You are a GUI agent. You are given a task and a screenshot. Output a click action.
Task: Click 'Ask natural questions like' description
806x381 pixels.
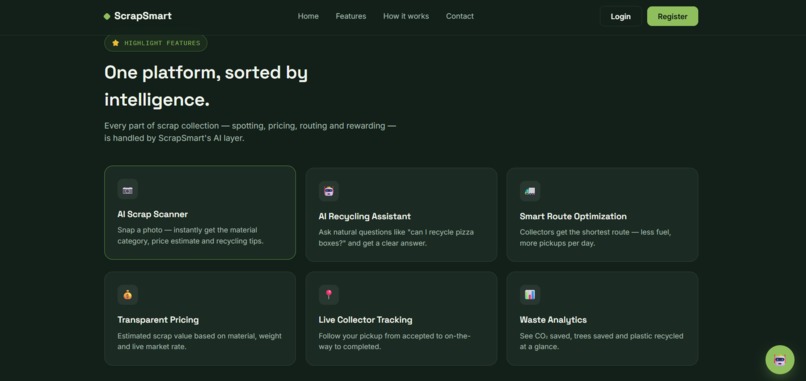click(396, 238)
